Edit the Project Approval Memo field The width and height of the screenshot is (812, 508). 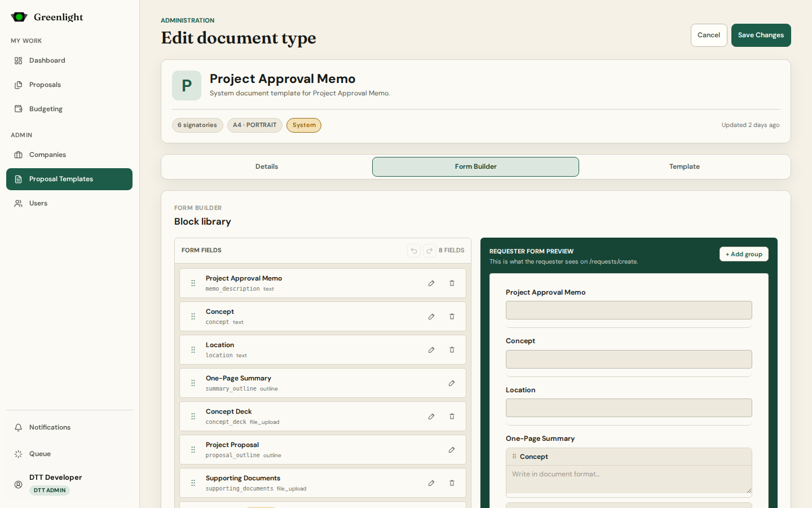point(431,283)
